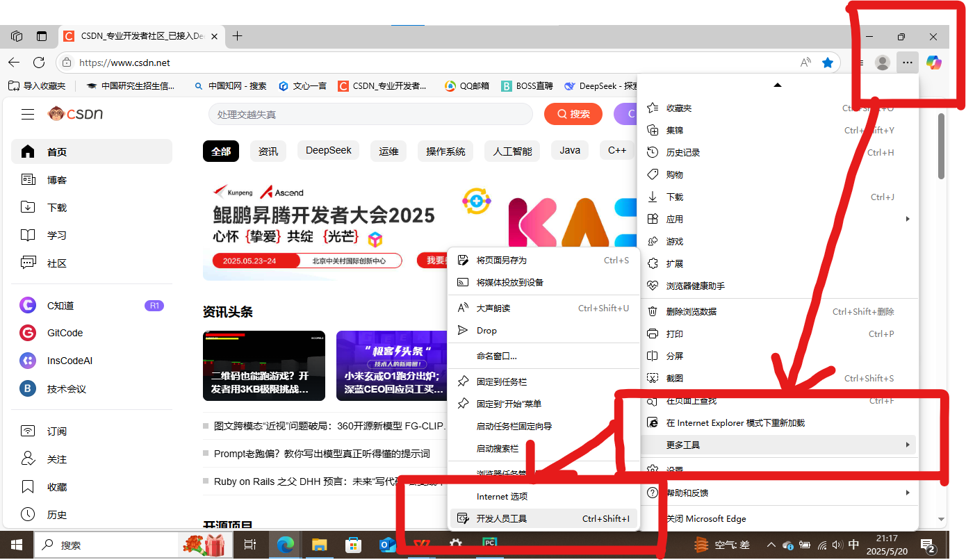
Task: Expand the 应用 submenu in Edge menu
Action: click(778, 219)
